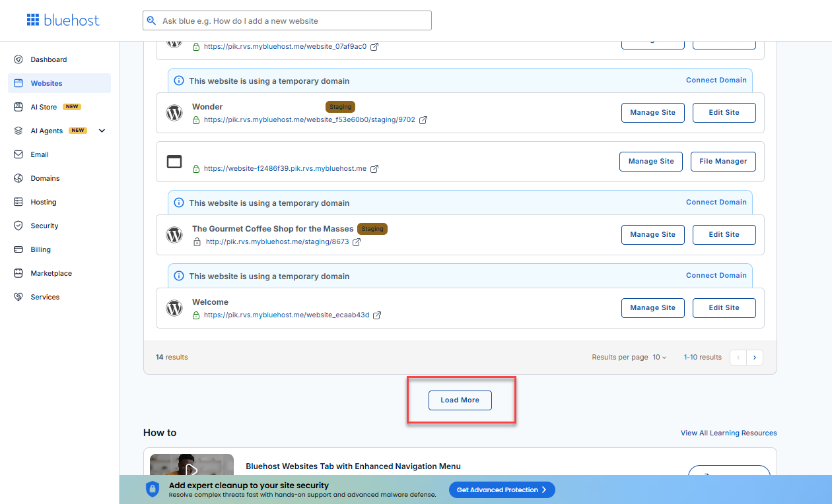The height and width of the screenshot is (504, 832).
Task: Open the website-f2486f39.pik.rvs.mybluehost.me URL
Action: click(285, 169)
